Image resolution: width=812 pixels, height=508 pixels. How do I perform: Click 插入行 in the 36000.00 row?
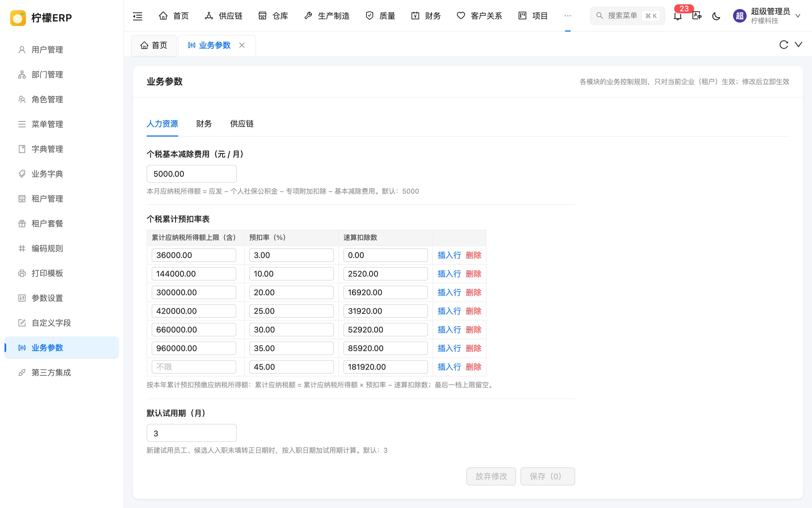click(449, 255)
